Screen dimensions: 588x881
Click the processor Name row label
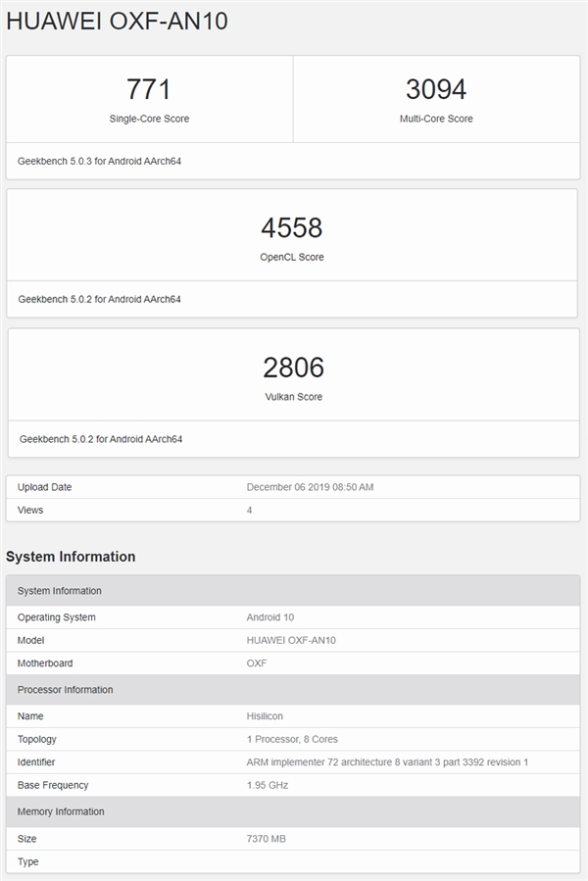point(30,715)
